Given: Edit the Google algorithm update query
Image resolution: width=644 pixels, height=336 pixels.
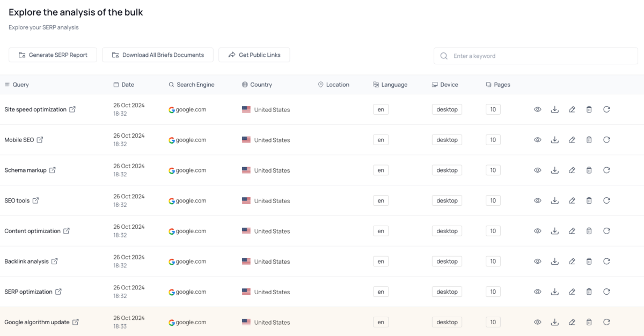Looking at the screenshot, I should (x=572, y=322).
